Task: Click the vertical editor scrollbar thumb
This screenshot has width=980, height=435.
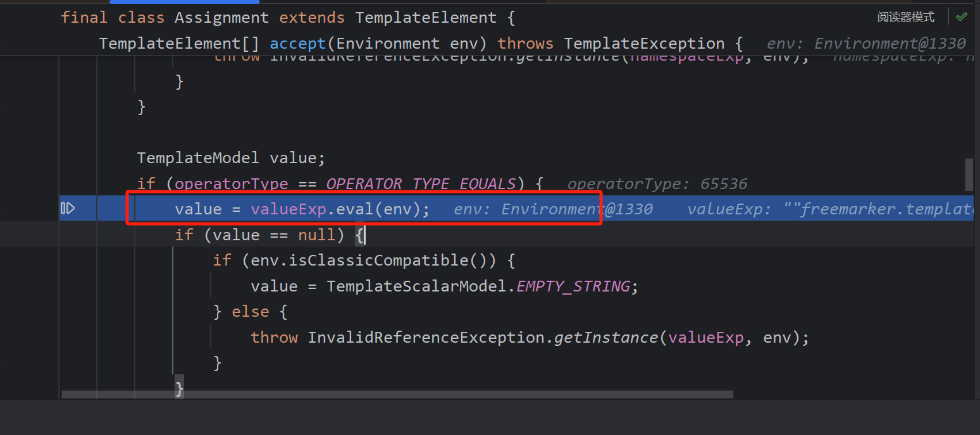Action: 969,174
